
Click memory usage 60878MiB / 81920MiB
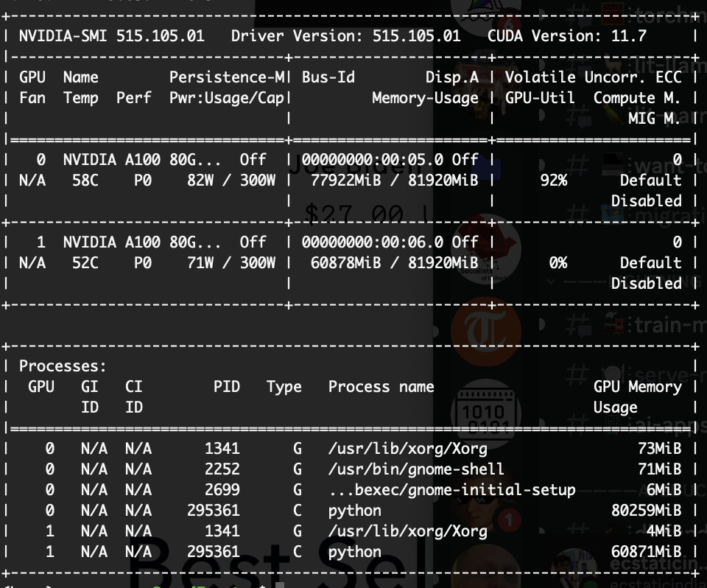coord(395,263)
